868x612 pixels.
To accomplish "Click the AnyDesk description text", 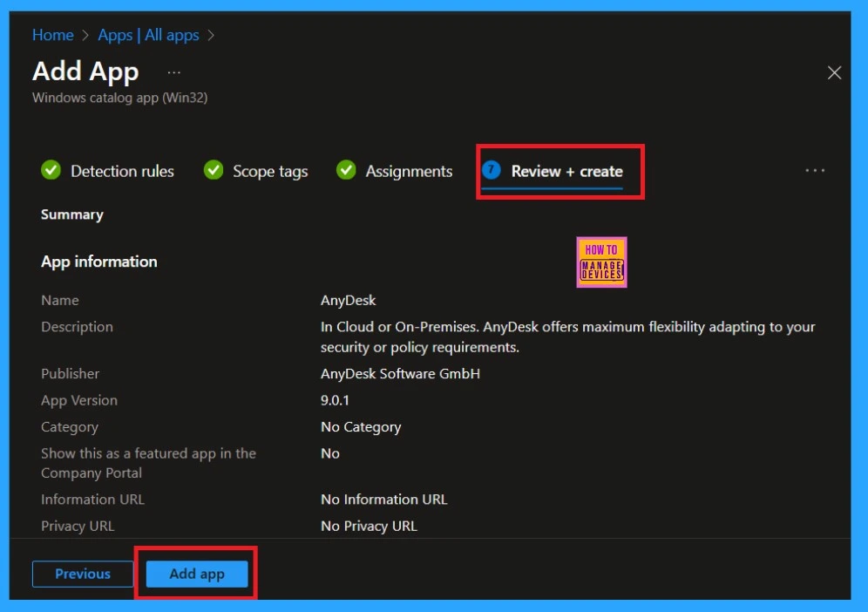I will coord(567,337).
